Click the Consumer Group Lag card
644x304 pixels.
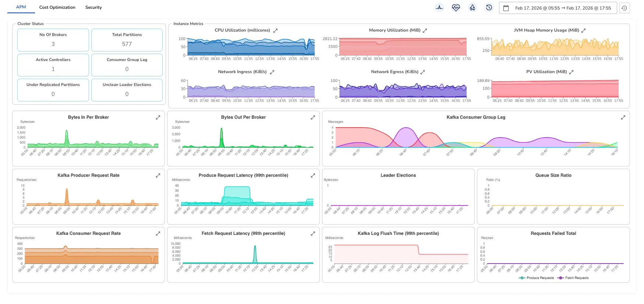[127, 65]
